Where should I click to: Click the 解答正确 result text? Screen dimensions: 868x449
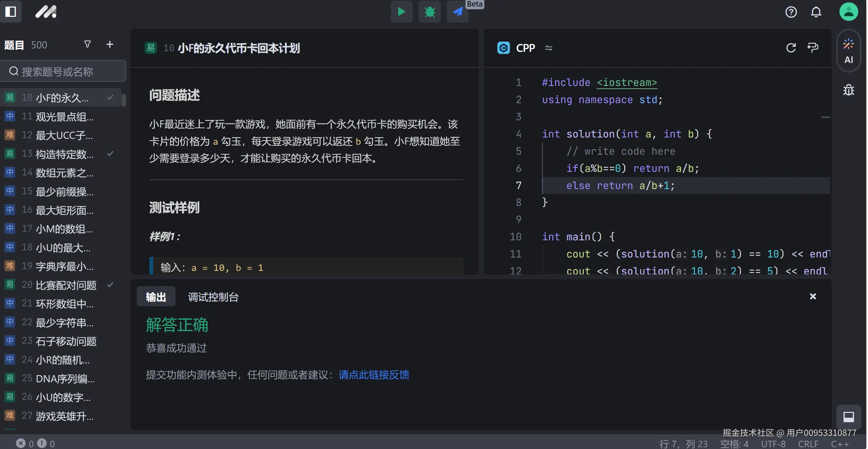pyautogui.click(x=177, y=325)
